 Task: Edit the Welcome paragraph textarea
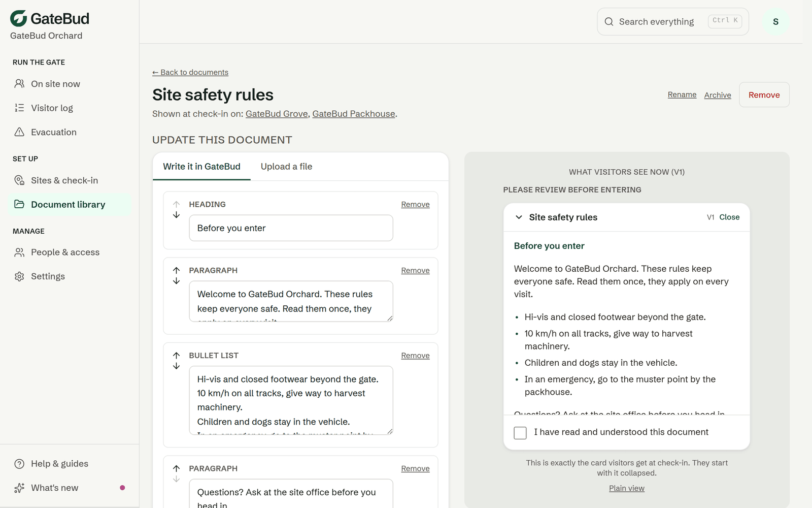pyautogui.click(x=291, y=301)
